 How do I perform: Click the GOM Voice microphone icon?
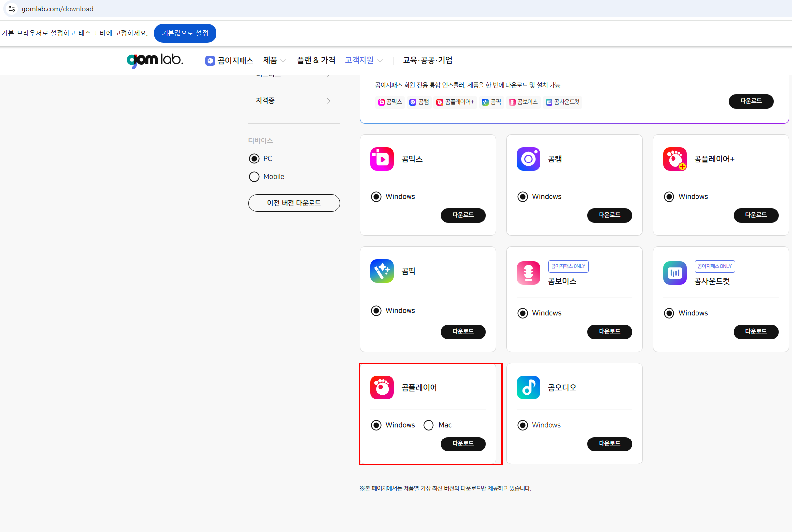(x=528, y=273)
